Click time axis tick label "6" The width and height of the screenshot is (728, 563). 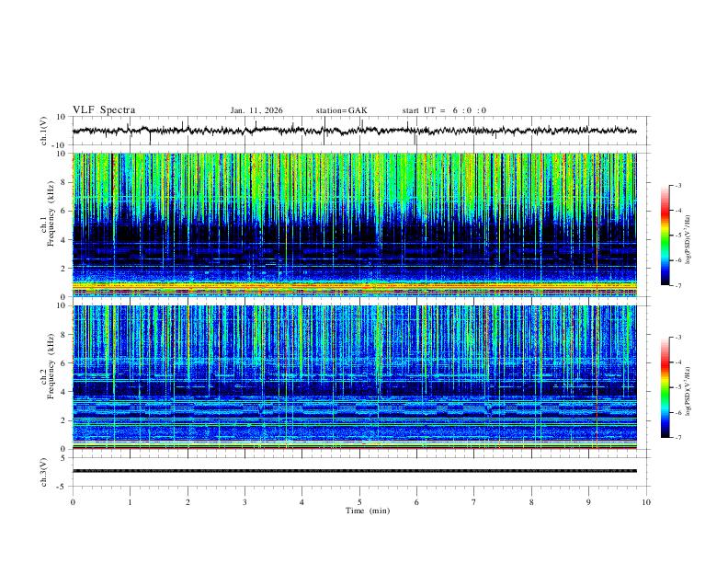(416, 502)
